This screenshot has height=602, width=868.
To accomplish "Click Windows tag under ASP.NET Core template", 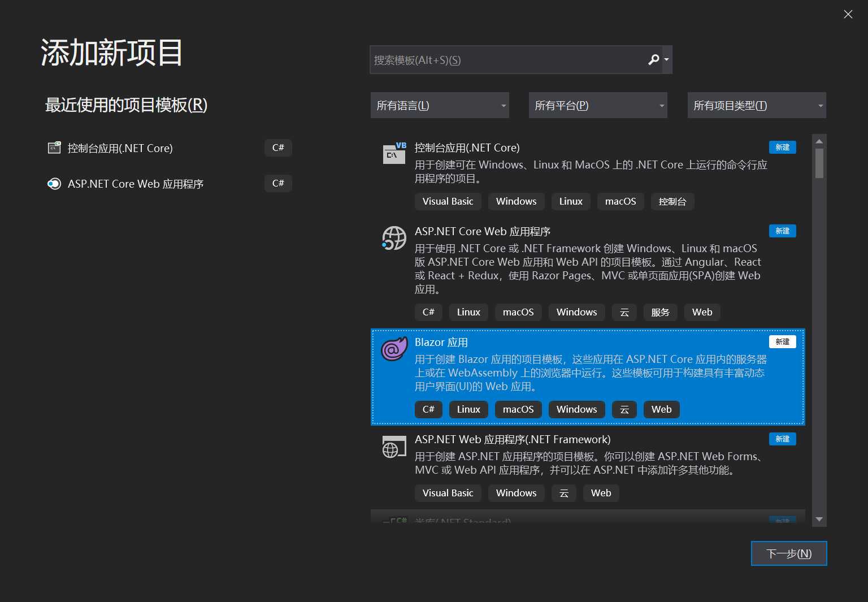I will click(x=576, y=312).
